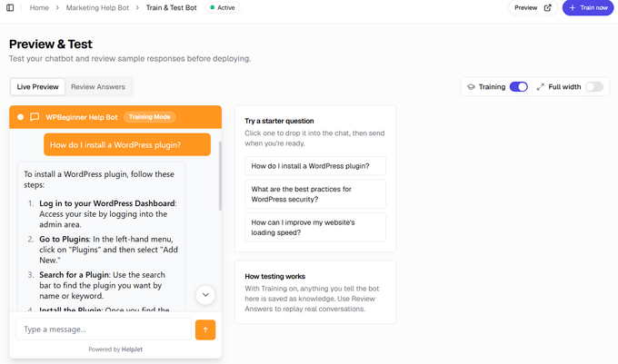Click the Training Mode badge
Viewport: 618px width, 364px height.
coord(150,117)
